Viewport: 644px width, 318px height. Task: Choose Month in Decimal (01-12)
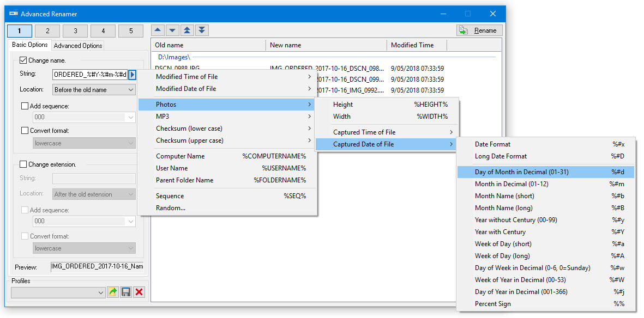point(546,184)
